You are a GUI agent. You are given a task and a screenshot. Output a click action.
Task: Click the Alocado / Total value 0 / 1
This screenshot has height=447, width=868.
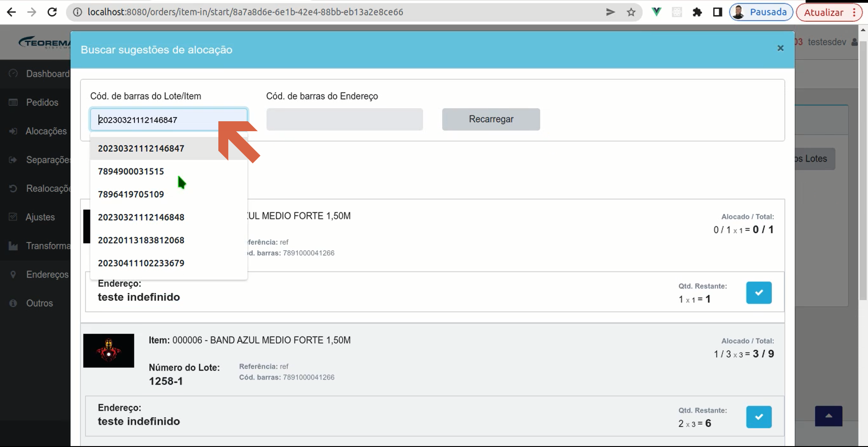click(763, 229)
